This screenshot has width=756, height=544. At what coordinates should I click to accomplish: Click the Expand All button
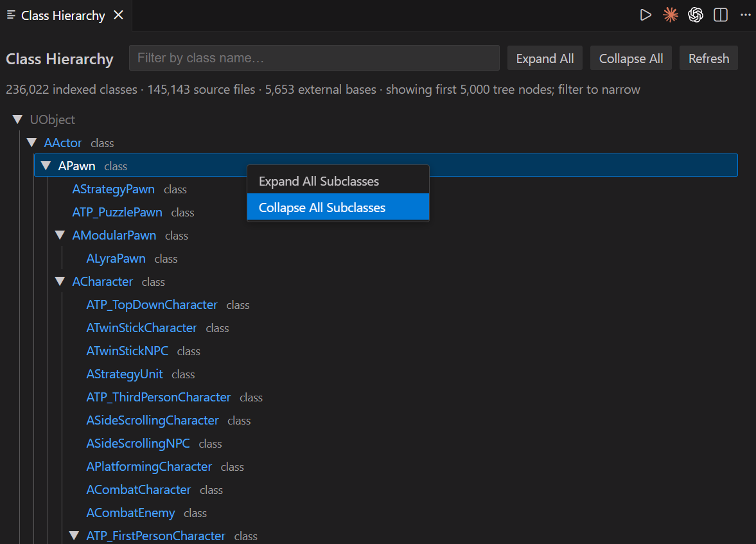[545, 58]
